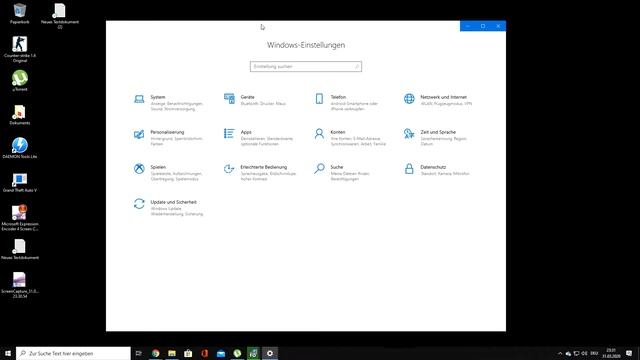The image size is (640, 360).
Task: Open the Action Center notifications
Action: click(629, 353)
